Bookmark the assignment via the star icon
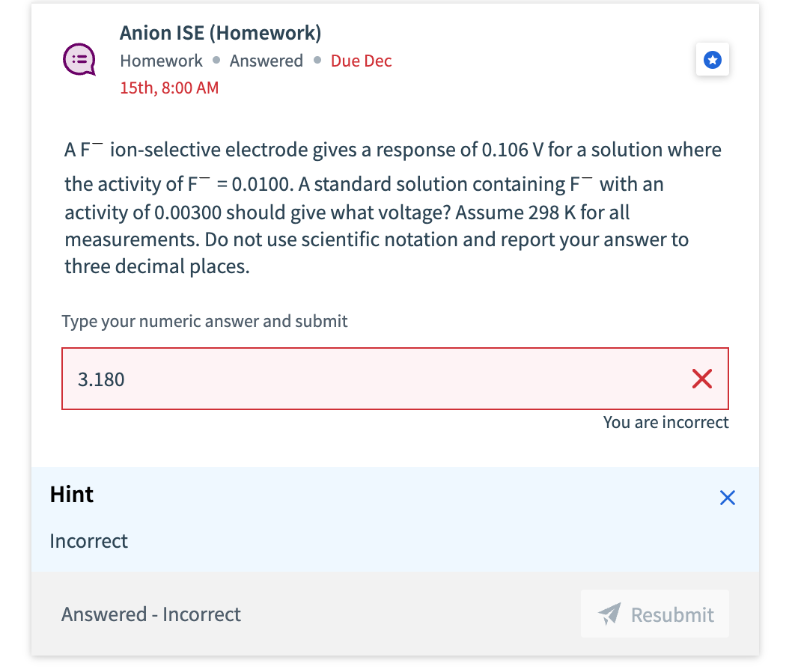Viewport: 795px width, 672px height. [x=712, y=60]
